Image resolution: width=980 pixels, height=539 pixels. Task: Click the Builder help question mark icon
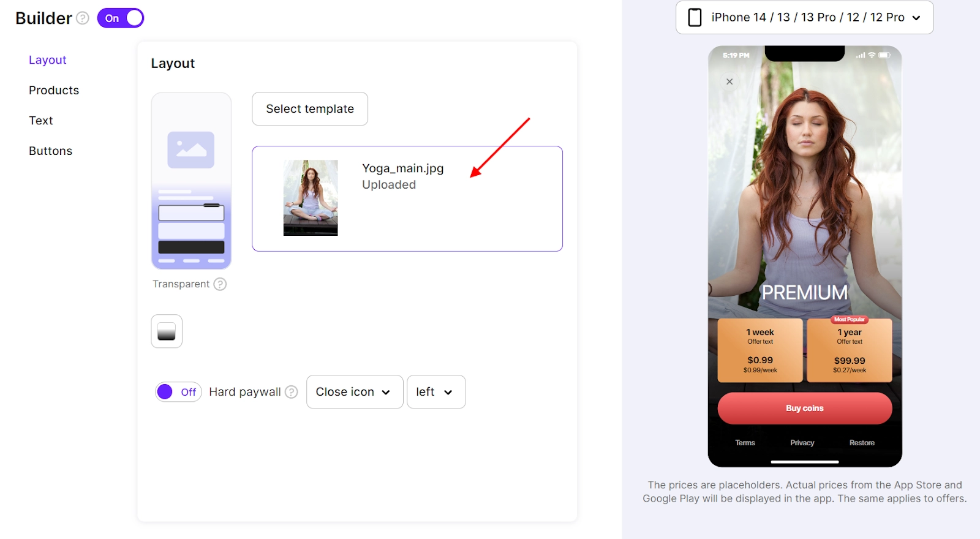[x=83, y=18]
